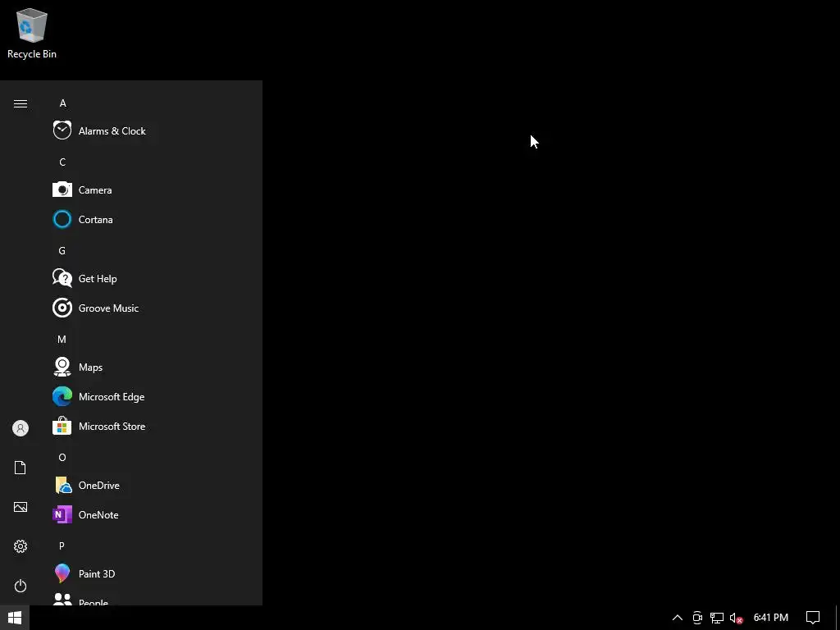The image size is (840, 630).
Task: Show hidden system tray icons
Action: (677, 618)
